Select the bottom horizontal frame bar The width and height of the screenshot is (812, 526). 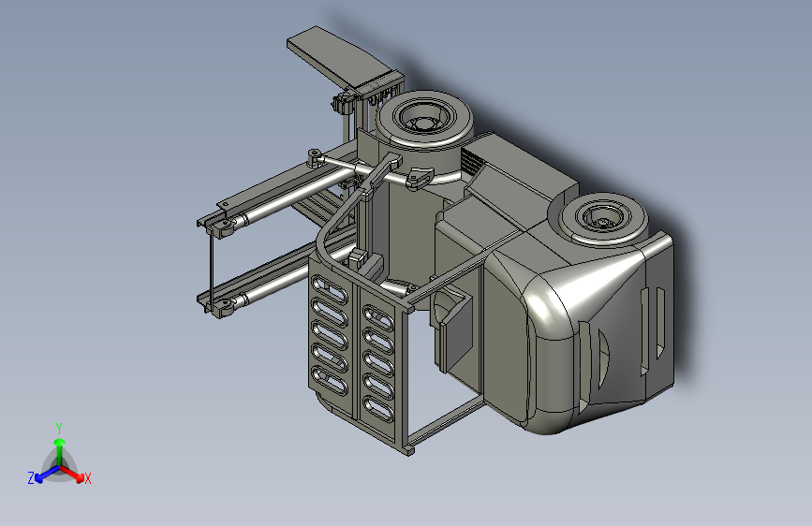447,422
